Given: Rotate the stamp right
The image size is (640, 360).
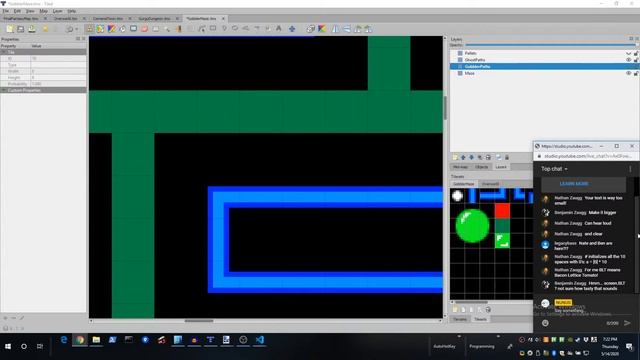Looking at the screenshot, I should [369, 29].
